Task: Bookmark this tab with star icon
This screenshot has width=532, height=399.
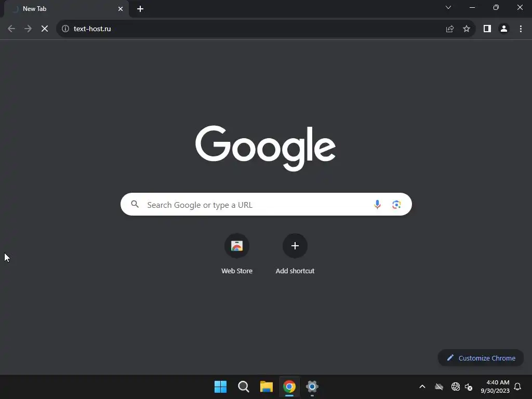Action: [467, 29]
